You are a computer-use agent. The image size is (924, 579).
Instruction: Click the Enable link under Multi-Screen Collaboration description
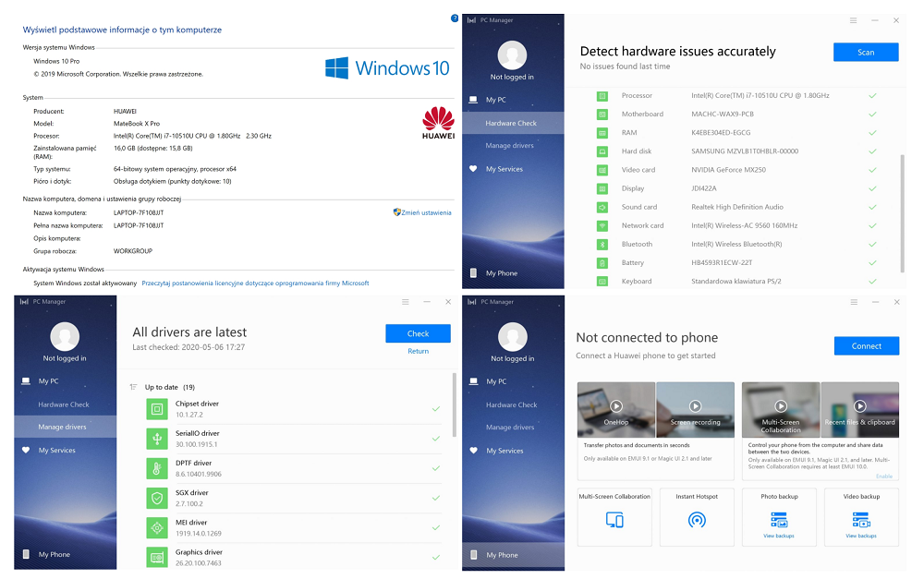tap(884, 476)
